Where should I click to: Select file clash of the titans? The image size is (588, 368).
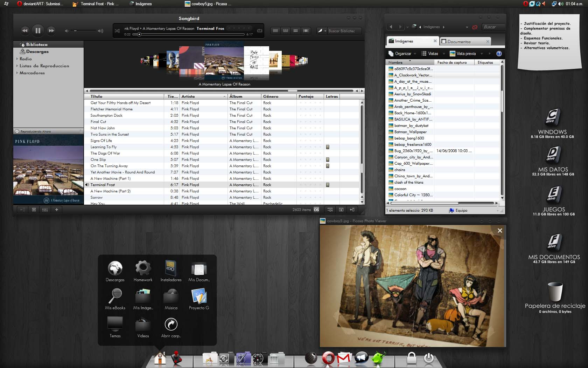coord(409,182)
